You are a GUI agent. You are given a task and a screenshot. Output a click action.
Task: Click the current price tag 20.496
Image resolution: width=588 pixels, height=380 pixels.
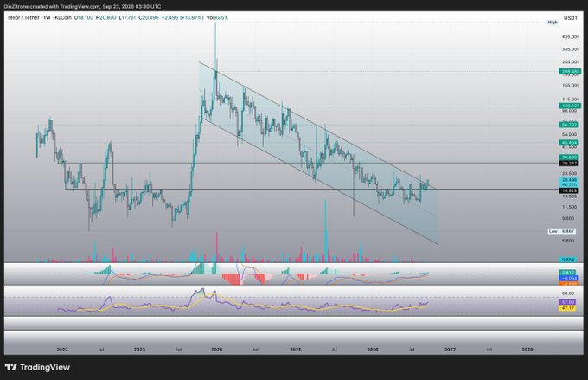click(570, 180)
